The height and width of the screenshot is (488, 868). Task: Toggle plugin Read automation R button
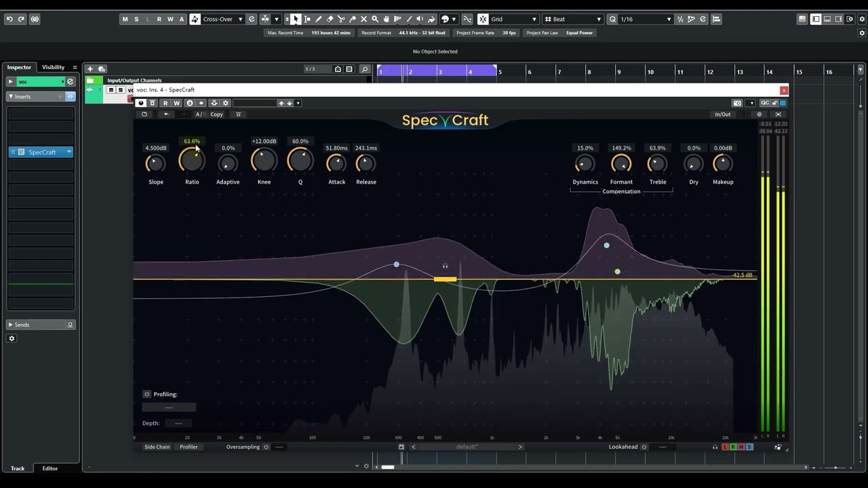point(165,103)
